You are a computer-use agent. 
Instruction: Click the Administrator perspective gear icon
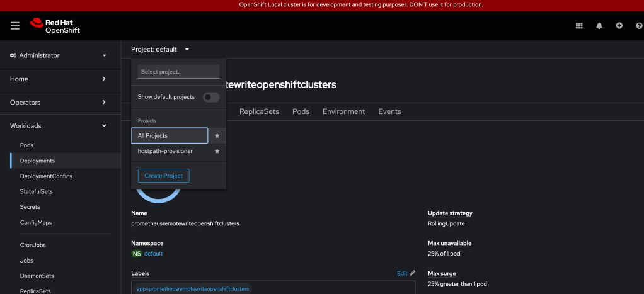click(x=13, y=55)
